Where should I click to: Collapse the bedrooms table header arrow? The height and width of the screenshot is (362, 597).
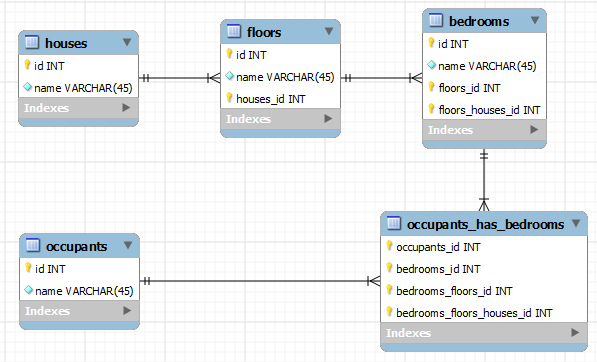535,20
